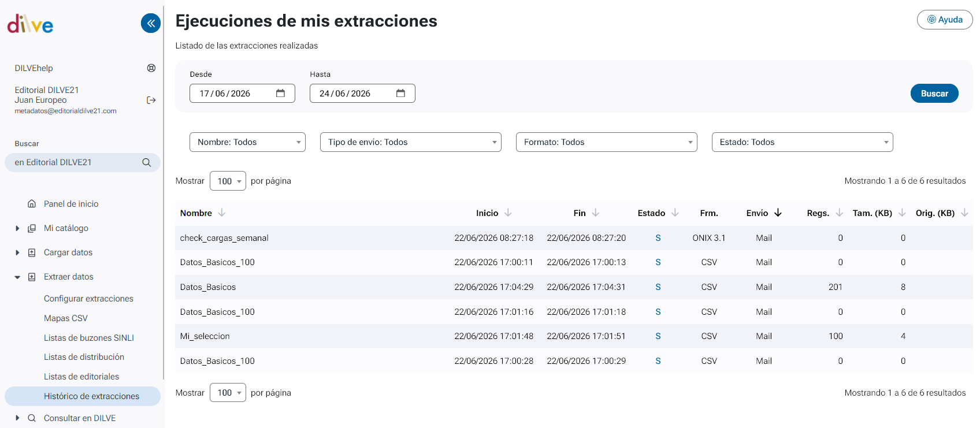Screen dimensions: 980x428
Task: Expand the Cargar datos tree arrow
Action: pyautogui.click(x=17, y=253)
